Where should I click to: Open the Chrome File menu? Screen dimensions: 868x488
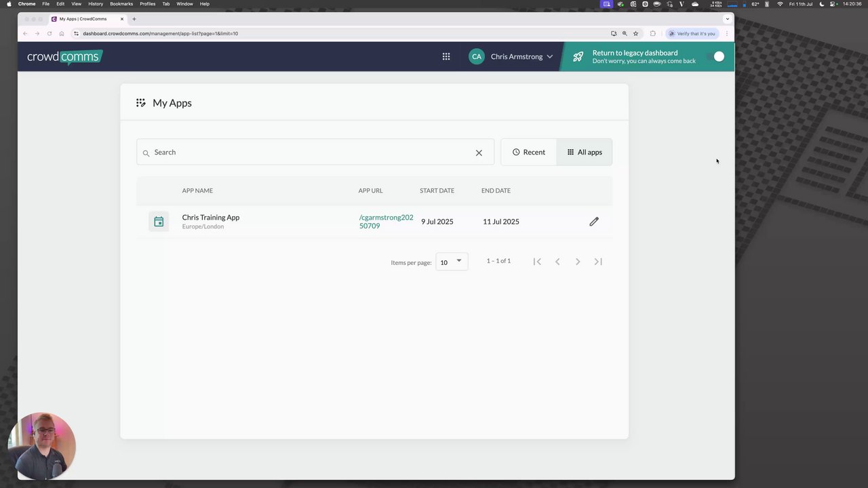pos(45,4)
